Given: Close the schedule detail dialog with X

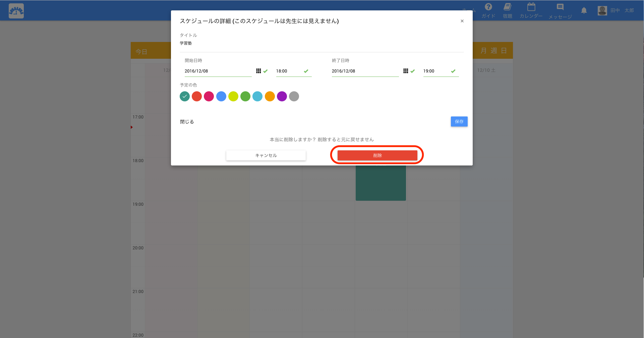Looking at the screenshot, I should click(x=462, y=21).
